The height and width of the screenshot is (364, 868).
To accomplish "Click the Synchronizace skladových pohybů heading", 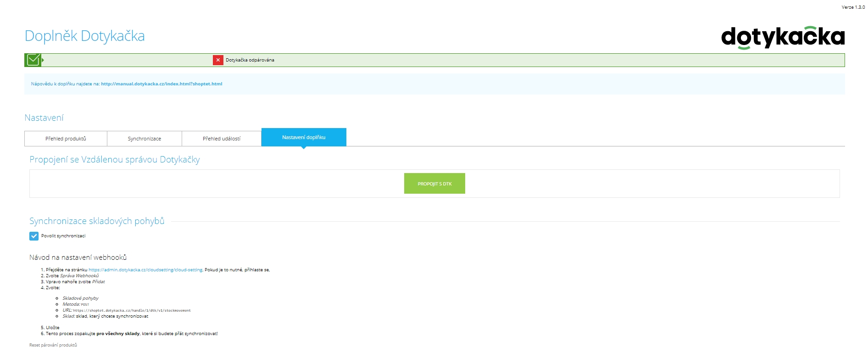I will [x=97, y=221].
